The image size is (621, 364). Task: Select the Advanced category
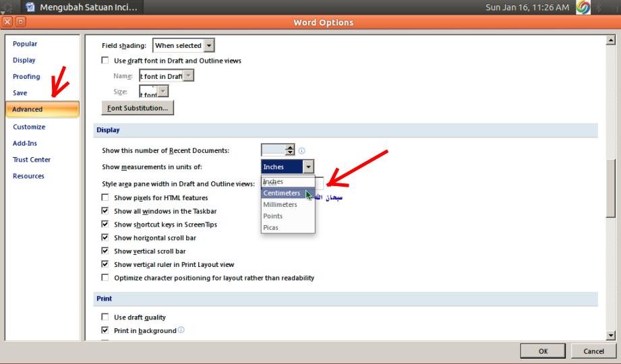coord(42,109)
